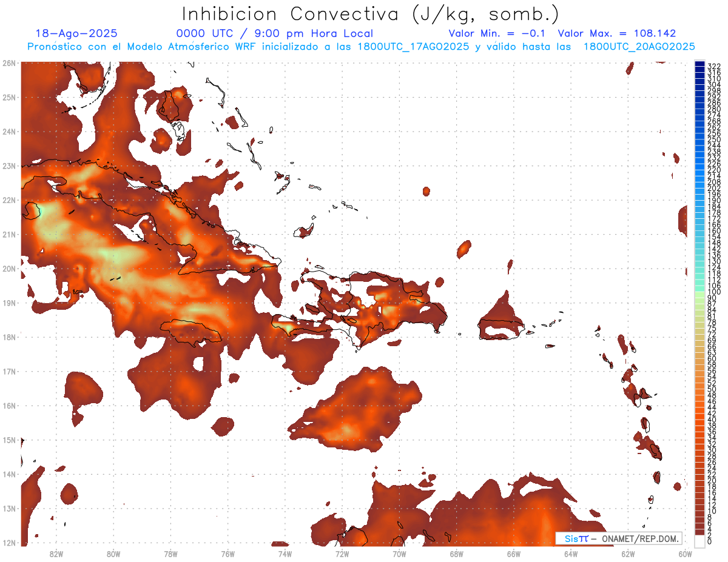This screenshot has height=562, width=728.
Task: Click the longitude label "70W"
Action: click(399, 554)
